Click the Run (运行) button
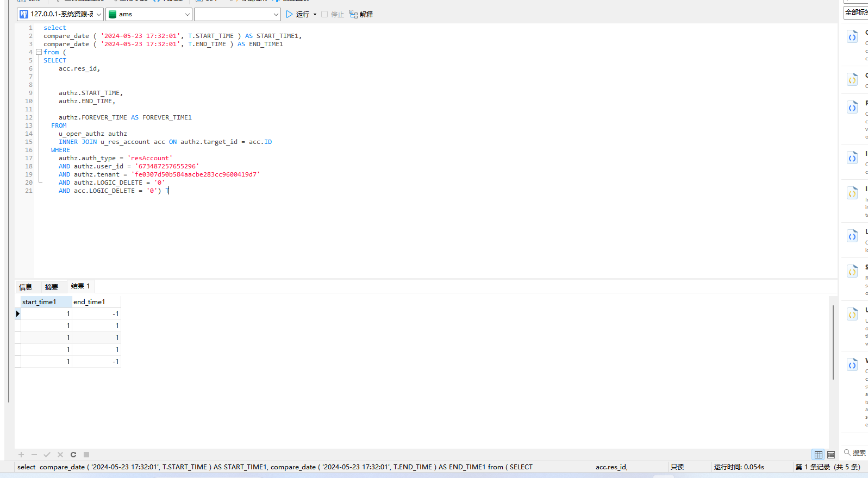Image resolution: width=868 pixels, height=478 pixels. click(x=298, y=14)
